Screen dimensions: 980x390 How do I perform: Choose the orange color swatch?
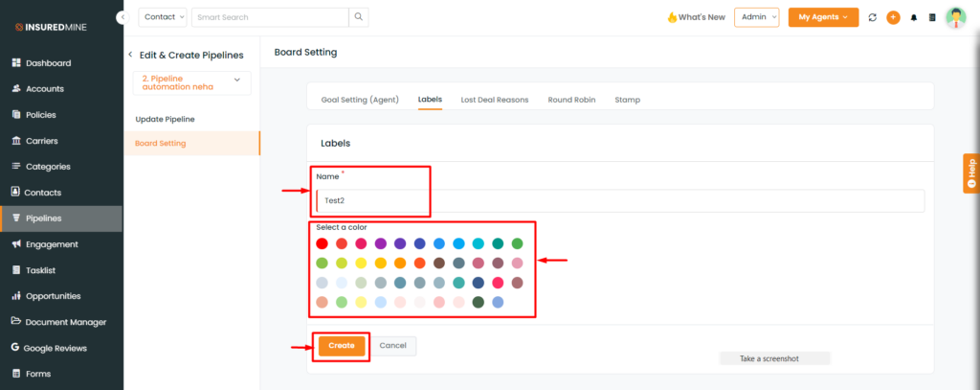coord(400,263)
